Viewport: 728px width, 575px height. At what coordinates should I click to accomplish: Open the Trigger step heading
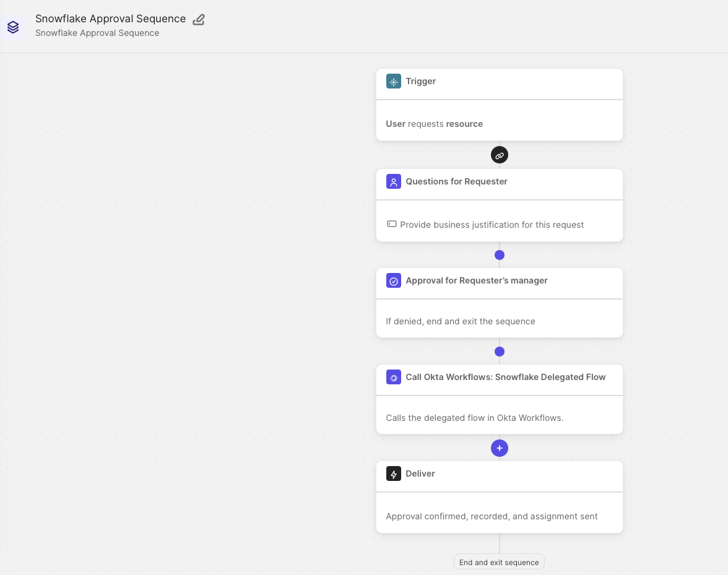click(421, 81)
